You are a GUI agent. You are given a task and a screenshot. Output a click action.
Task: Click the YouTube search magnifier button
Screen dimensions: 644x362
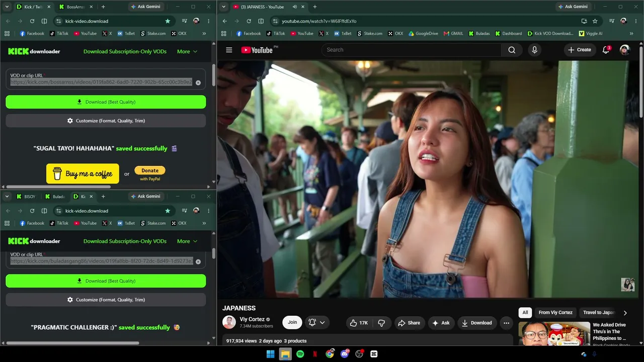512,50
